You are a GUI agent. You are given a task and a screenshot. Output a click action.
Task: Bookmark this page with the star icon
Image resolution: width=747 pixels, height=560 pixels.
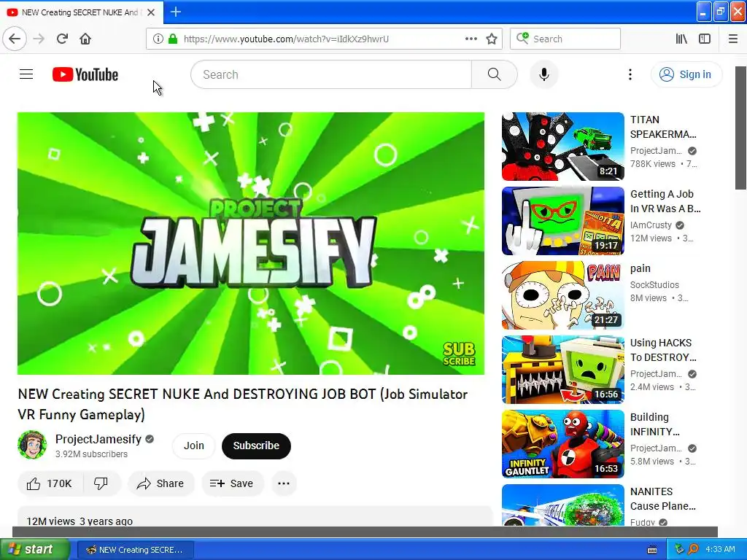(492, 39)
